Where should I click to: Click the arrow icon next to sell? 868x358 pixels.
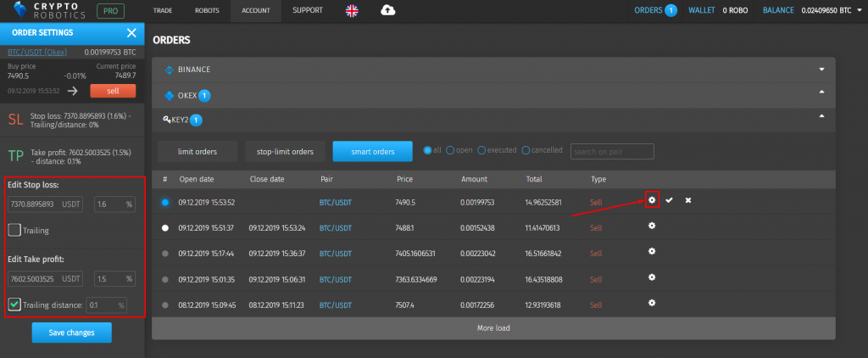72,91
